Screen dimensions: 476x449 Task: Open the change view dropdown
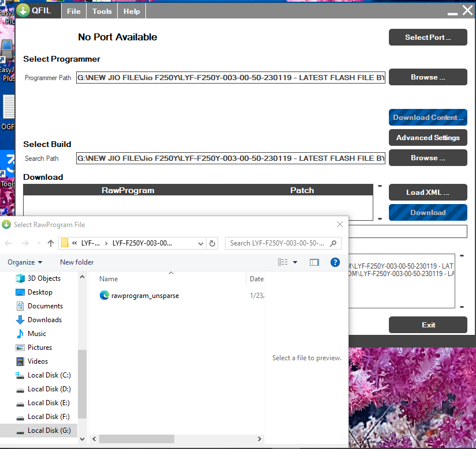(x=295, y=262)
